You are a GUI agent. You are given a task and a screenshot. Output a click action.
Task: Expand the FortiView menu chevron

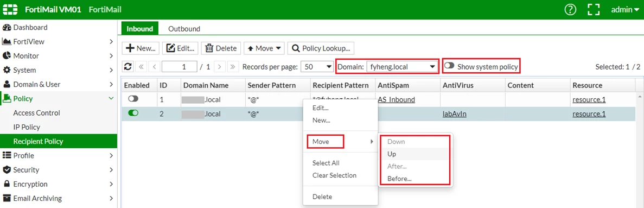click(x=111, y=41)
